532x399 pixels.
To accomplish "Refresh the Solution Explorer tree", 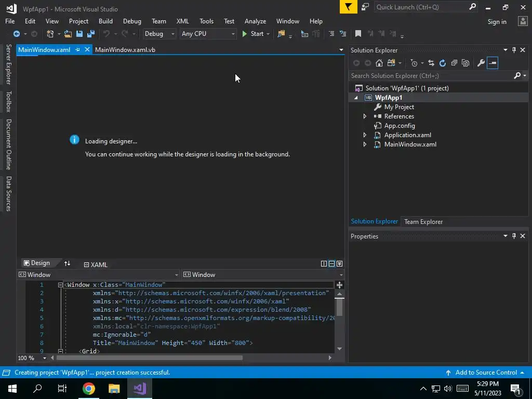I will (x=443, y=63).
